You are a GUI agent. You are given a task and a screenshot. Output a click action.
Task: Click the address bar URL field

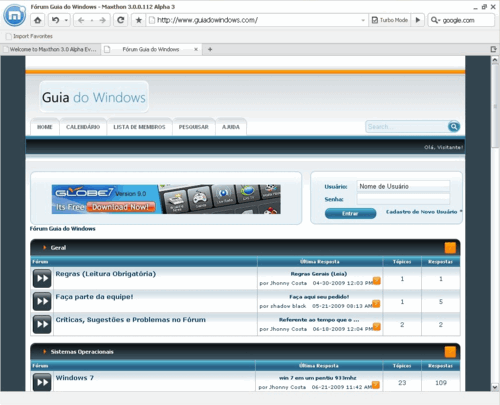tap(257, 20)
